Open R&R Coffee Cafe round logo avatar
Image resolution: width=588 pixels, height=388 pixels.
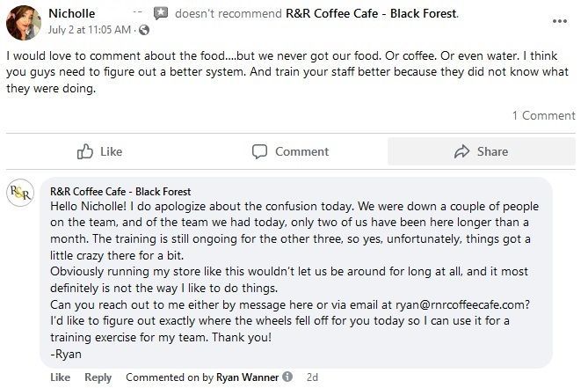(x=20, y=193)
